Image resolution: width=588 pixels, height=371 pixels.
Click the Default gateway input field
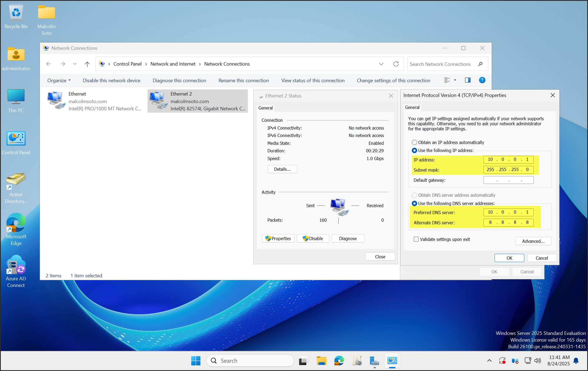point(508,180)
